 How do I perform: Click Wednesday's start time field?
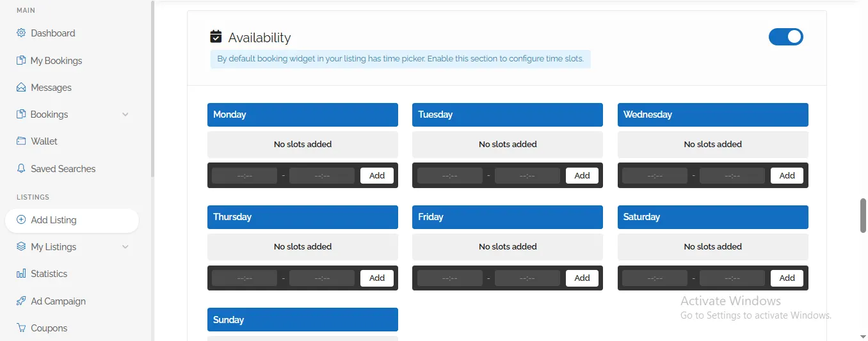click(655, 175)
